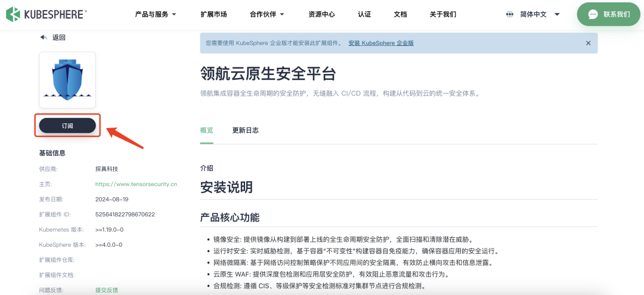Screen dimensions: 644x295
Task: Select the vendor name 探真科技
Action: click(106, 169)
